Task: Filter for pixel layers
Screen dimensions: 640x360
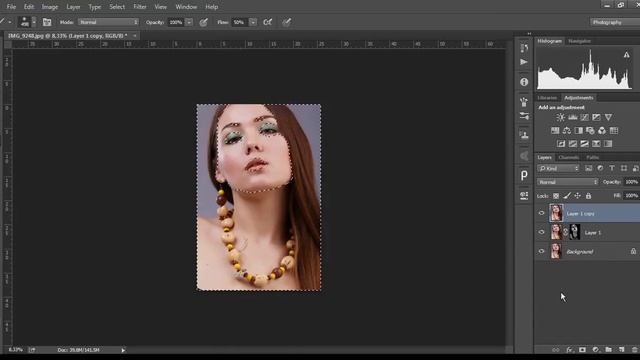Action: (589, 169)
